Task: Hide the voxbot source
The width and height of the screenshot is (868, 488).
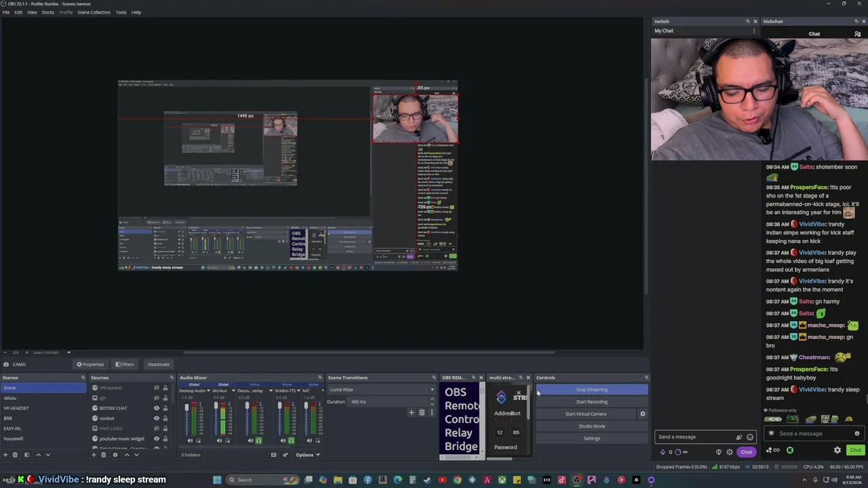Action: coord(157,418)
